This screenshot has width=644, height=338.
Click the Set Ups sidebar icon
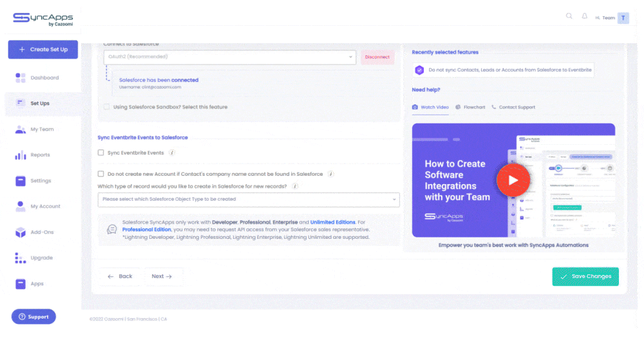21,103
